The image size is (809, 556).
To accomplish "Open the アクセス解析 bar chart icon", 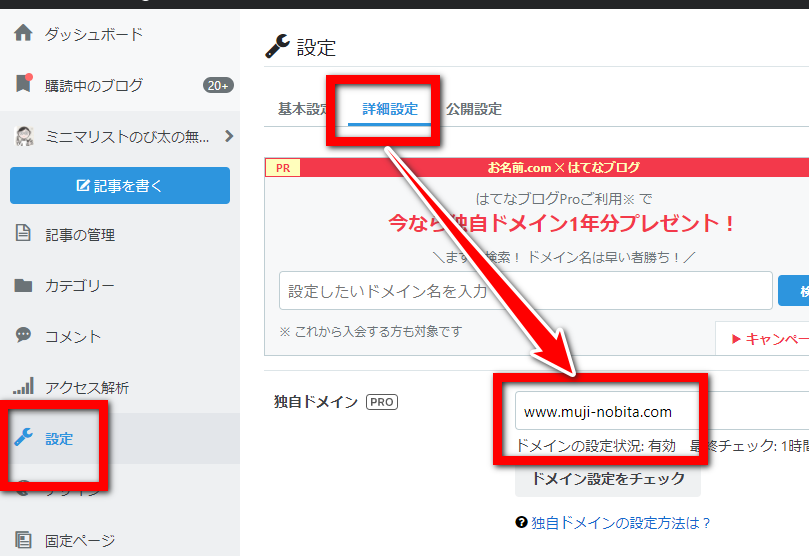I will (23, 386).
